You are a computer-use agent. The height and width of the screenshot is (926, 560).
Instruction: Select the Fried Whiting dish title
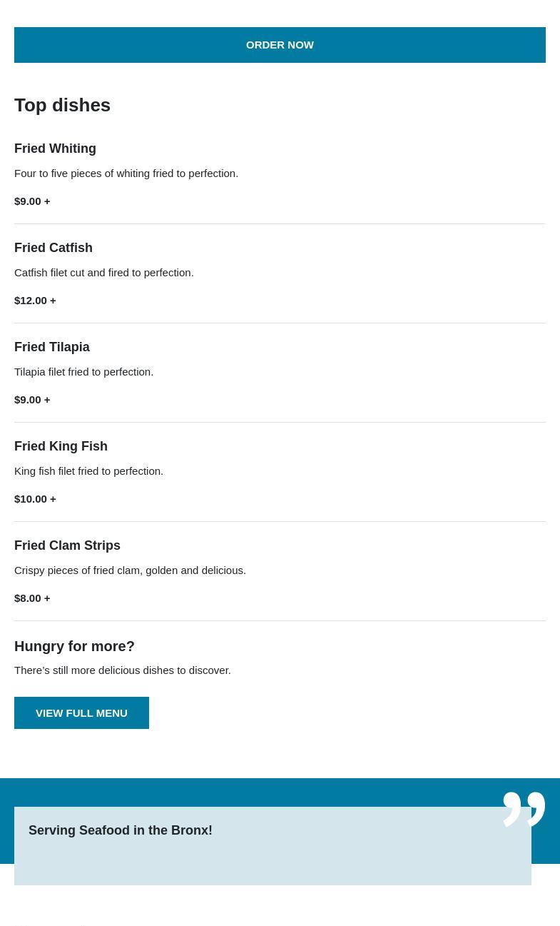(55, 149)
